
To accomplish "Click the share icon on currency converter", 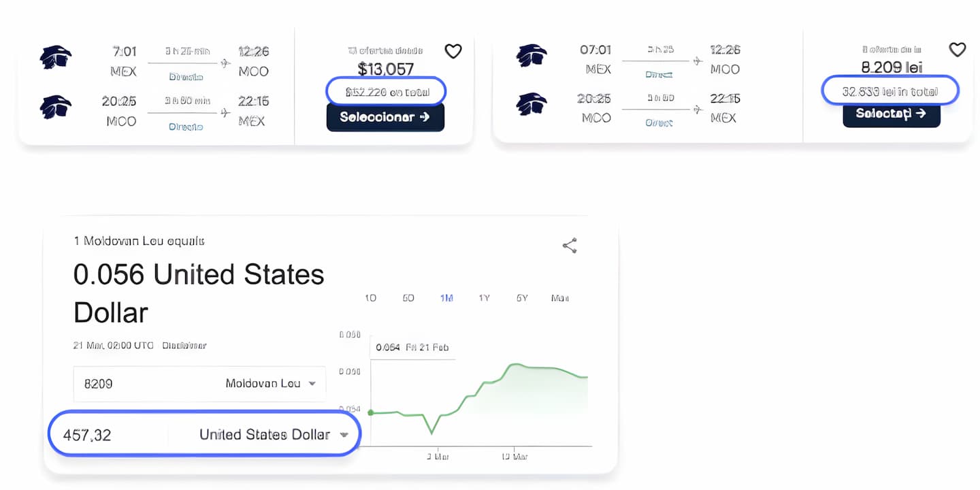I will point(570,246).
